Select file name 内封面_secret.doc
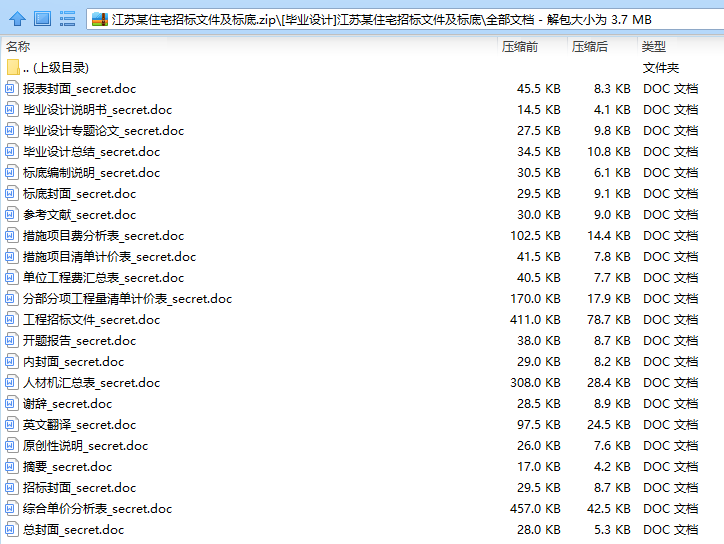The image size is (724, 544). coord(73,362)
